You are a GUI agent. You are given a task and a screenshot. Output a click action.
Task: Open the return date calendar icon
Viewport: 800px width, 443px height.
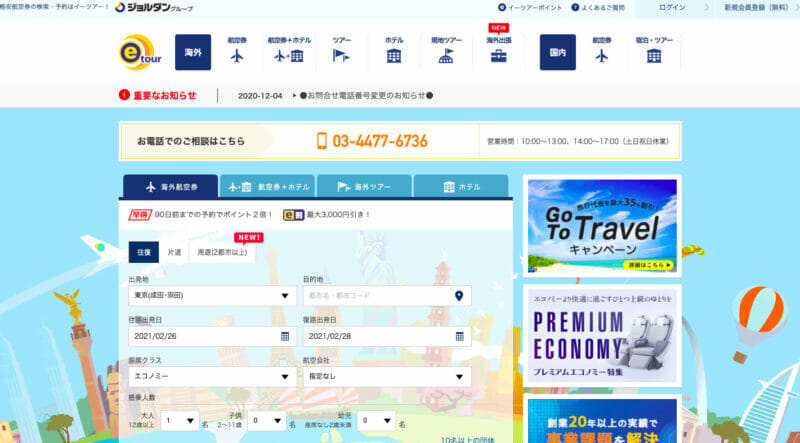point(460,336)
